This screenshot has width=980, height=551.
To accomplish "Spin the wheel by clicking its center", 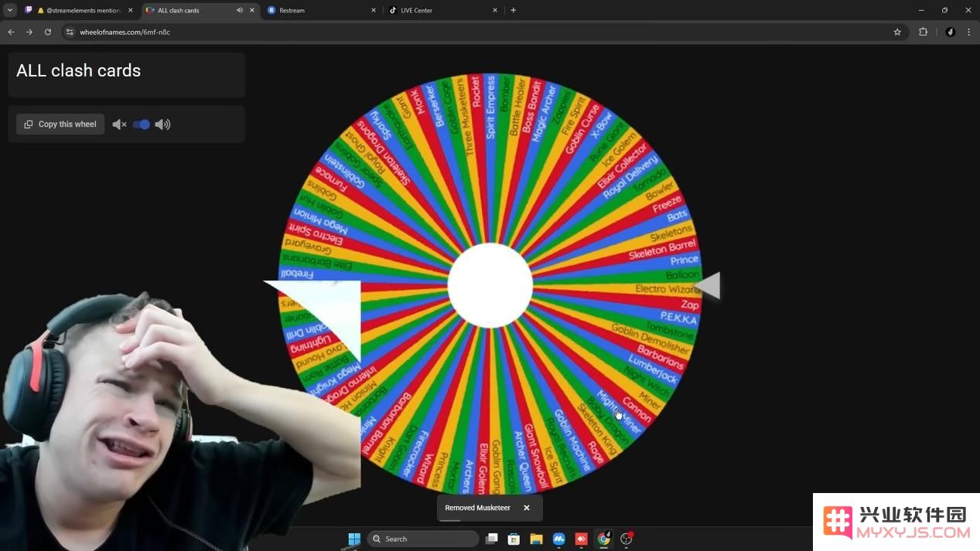I will click(x=490, y=285).
